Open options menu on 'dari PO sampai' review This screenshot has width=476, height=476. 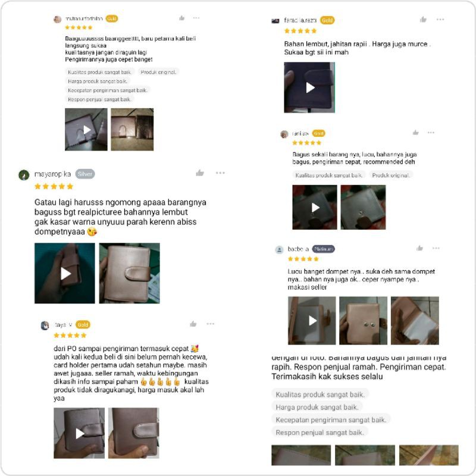tap(211, 324)
